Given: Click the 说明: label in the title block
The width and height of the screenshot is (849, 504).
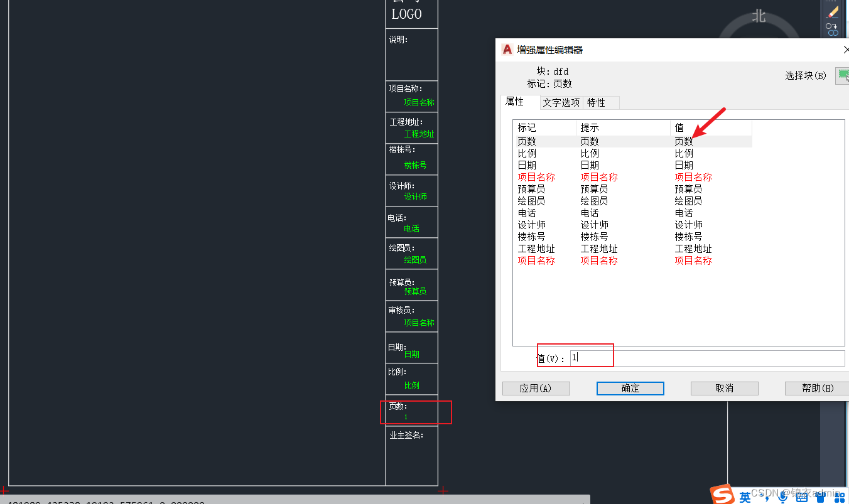Looking at the screenshot, I should 398,40.
